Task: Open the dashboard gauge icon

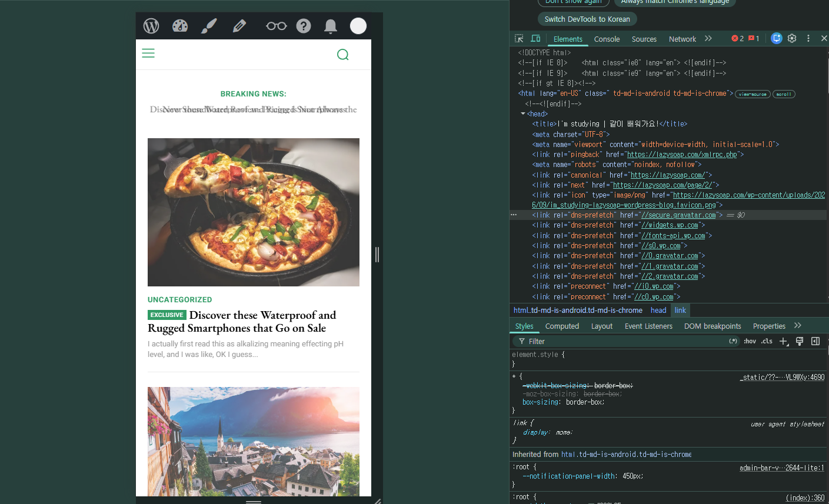Action: tap(180, 26)
